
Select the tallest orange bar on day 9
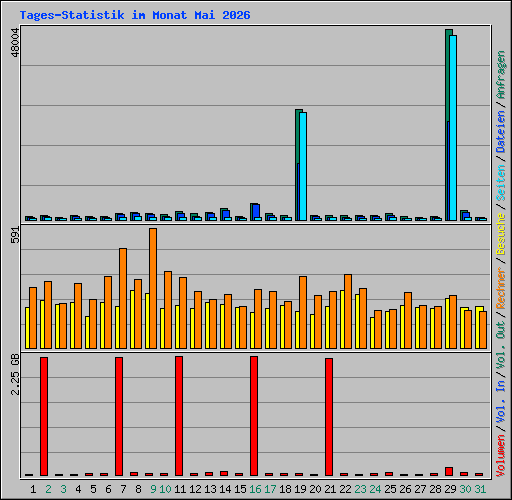153,289
